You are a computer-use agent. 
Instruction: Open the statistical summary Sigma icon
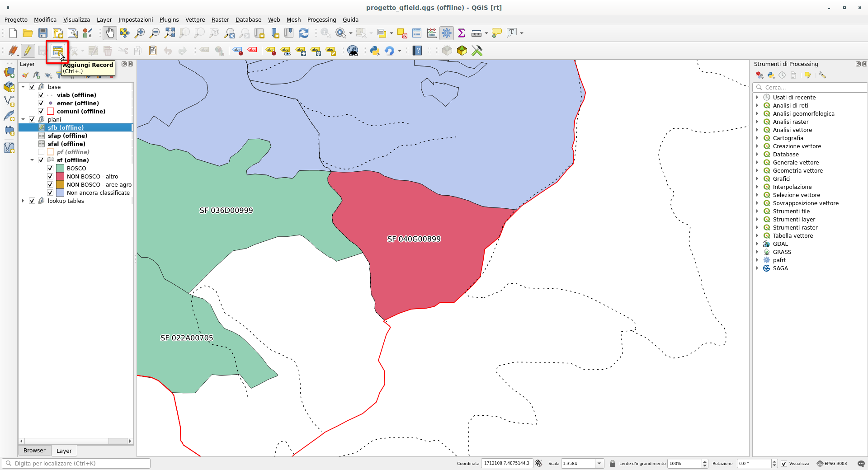point(462,33)
